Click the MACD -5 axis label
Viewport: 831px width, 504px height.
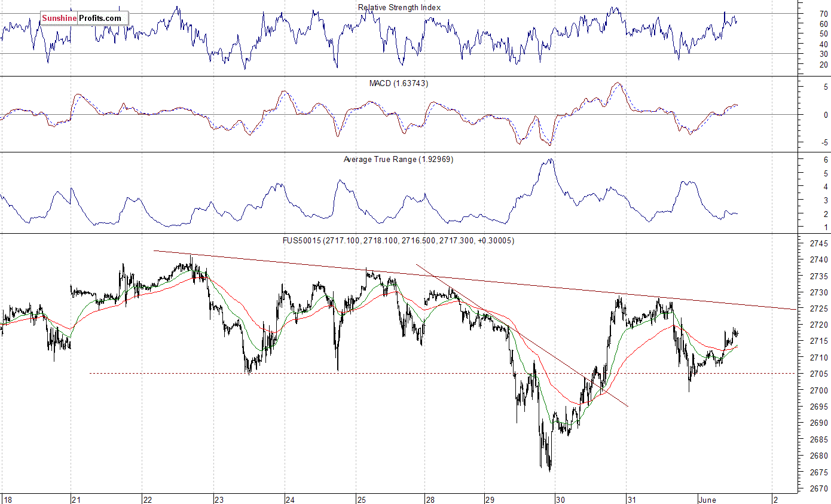(x=824, y=142)
